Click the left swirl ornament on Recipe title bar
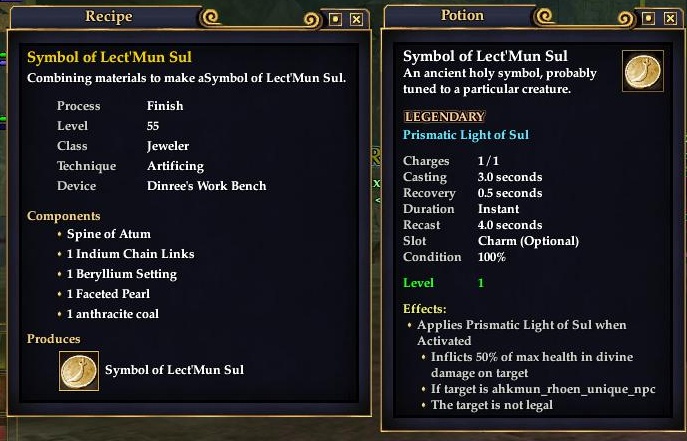This screenshot has height=441, width=687. [210, 18]
